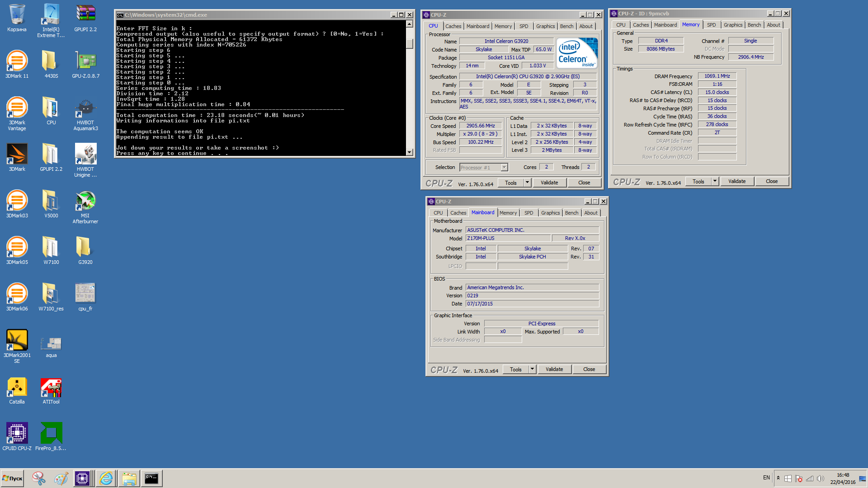Image resolution: width=868 pixels, height=488 pixels.
Task: Launch the 3DMark shortcut with orange logo
Action: (17, 158)
